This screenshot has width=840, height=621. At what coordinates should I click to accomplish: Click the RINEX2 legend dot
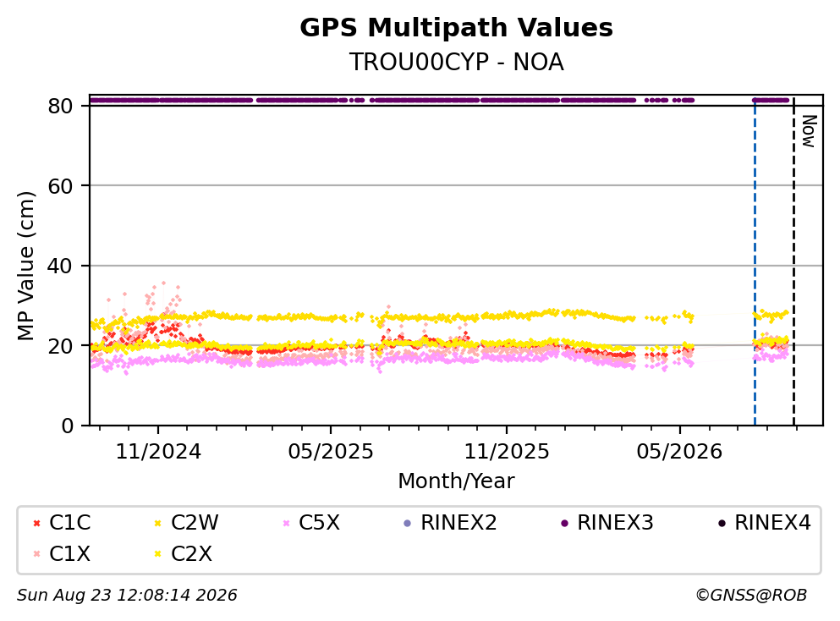point(407,523)
